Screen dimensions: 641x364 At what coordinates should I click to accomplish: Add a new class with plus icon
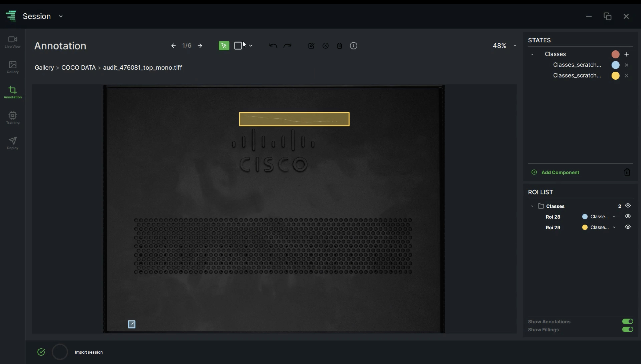click(626, 54)
